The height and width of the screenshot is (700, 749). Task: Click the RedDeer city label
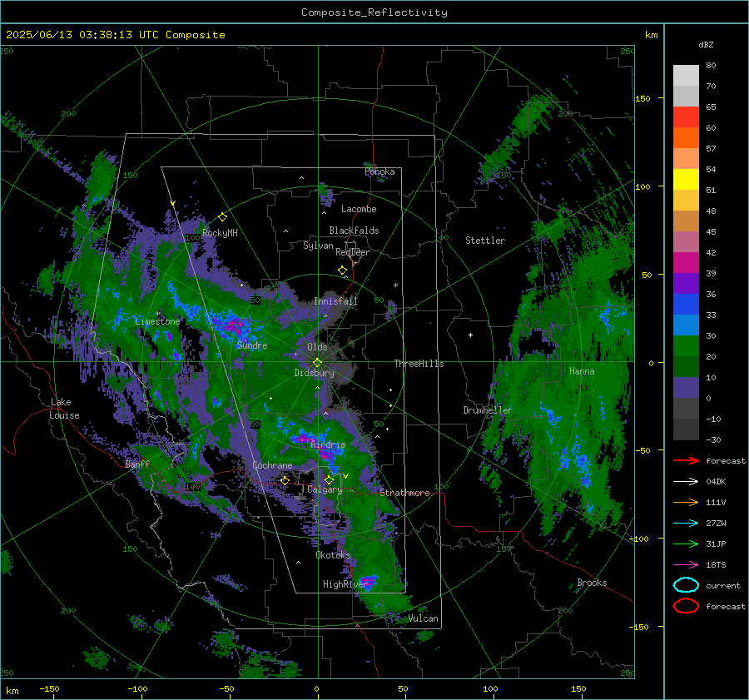click(353, 252)
